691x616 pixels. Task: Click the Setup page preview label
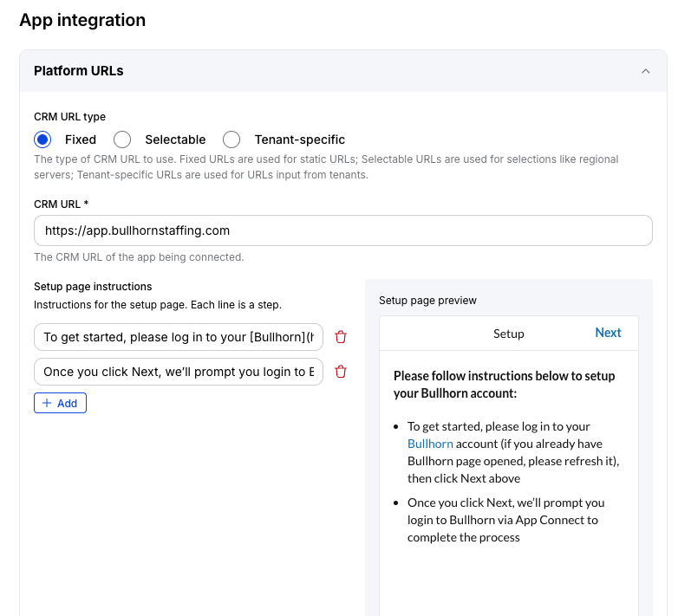[427, 301]
